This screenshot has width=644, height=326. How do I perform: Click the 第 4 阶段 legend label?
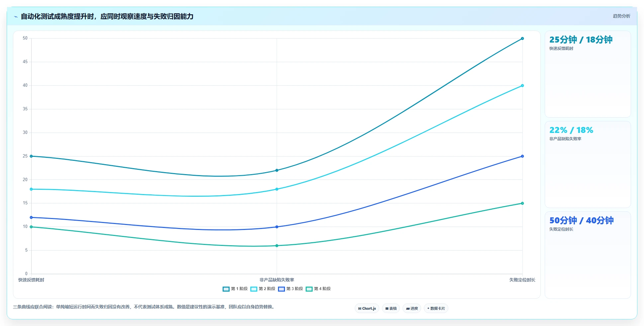click(x=322, y=289)
